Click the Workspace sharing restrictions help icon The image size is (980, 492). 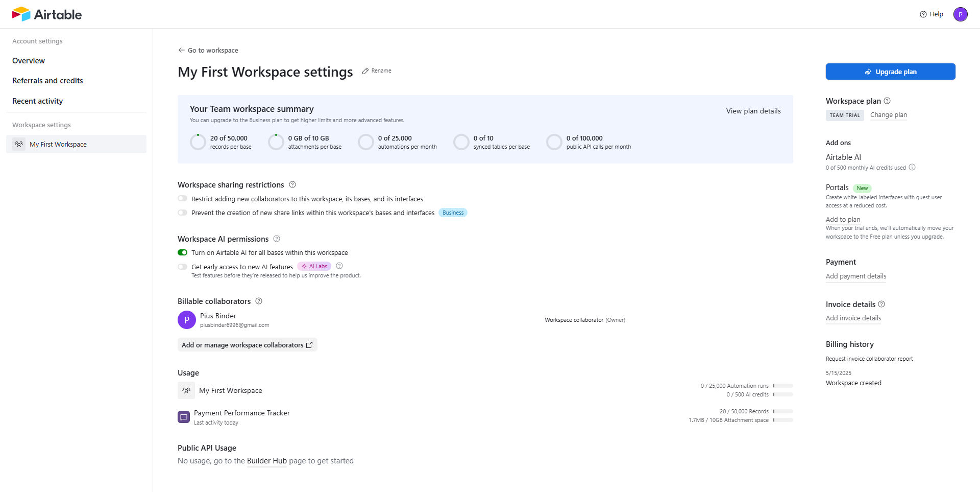(x=292, y=184)
